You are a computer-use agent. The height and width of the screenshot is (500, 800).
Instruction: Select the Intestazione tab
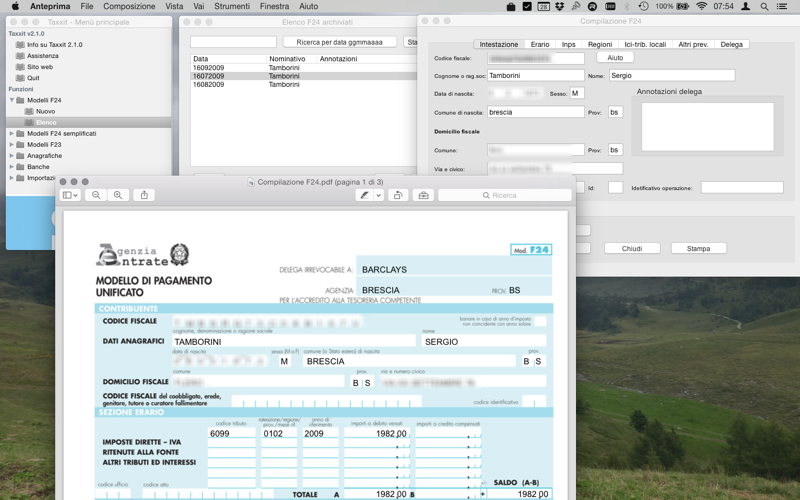[499, 44]
